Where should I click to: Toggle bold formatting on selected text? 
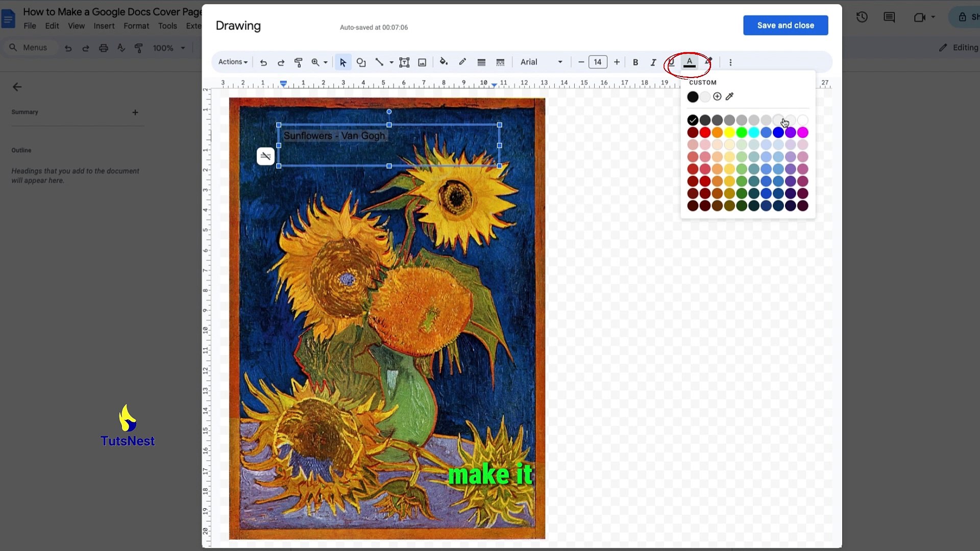point(635,62)
